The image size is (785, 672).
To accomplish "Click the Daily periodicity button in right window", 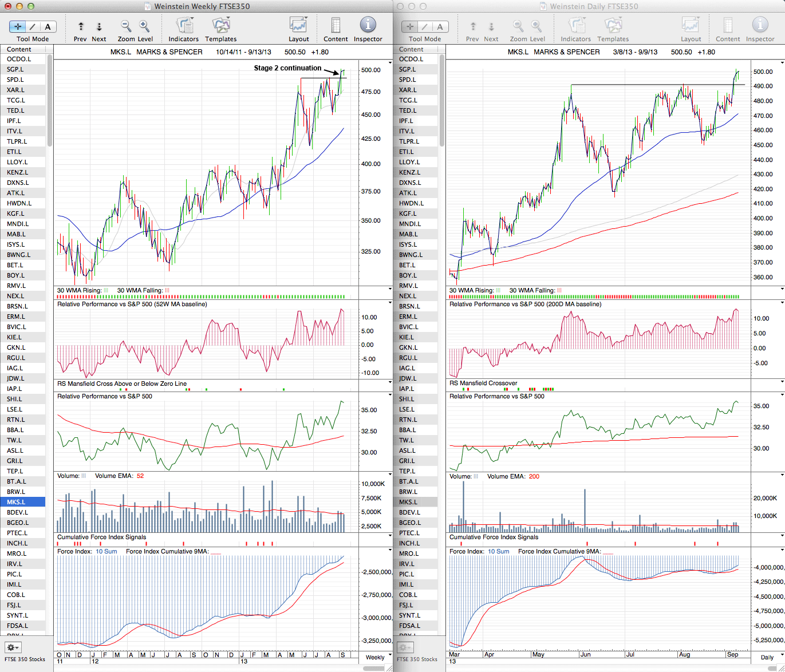I will tap(767, 657).
